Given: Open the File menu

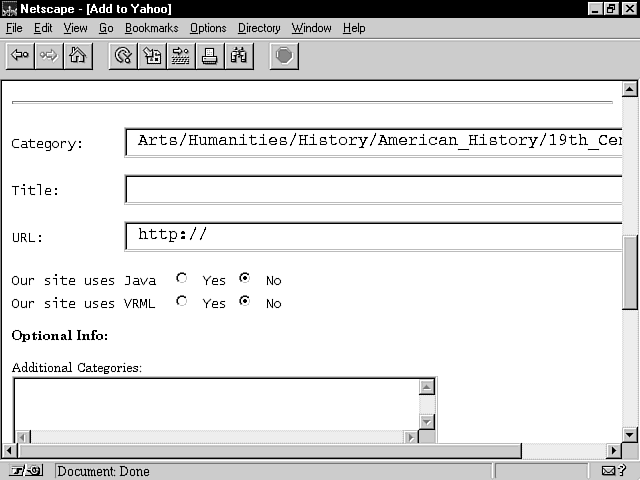Looking at the screenshot, I should [x=14, y=28].
